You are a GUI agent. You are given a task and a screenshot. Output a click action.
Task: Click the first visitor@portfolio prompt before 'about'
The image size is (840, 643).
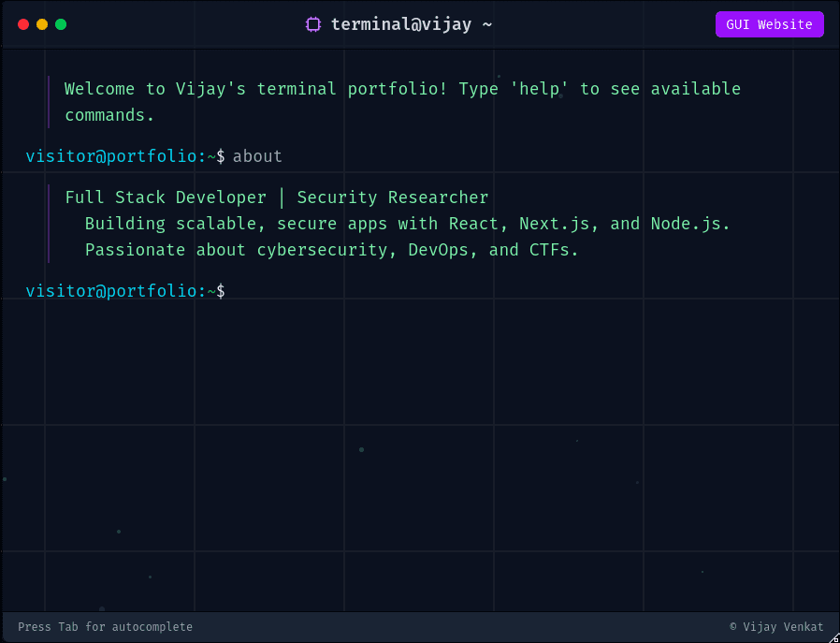(120, 156)
